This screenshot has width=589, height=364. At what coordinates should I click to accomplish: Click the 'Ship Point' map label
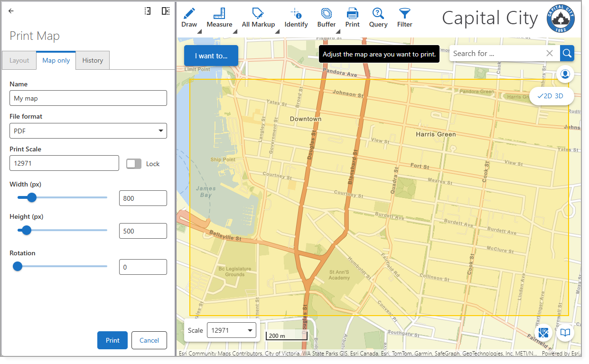pos(223,159)
